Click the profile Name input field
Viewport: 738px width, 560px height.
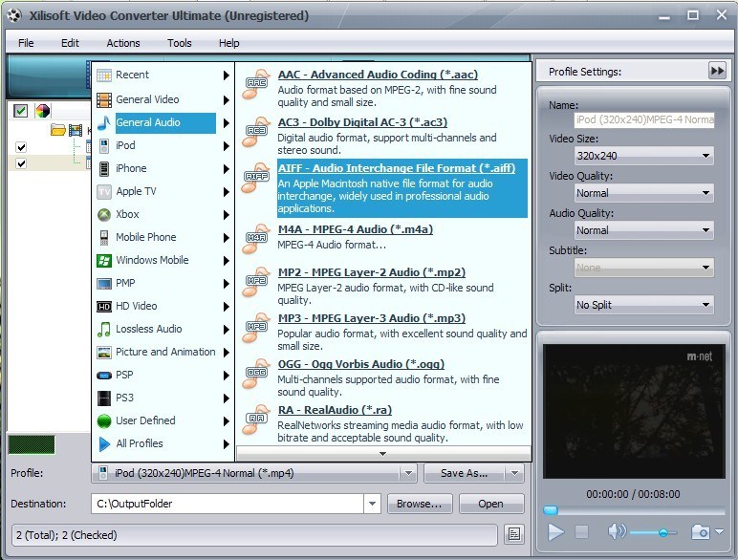644,119
